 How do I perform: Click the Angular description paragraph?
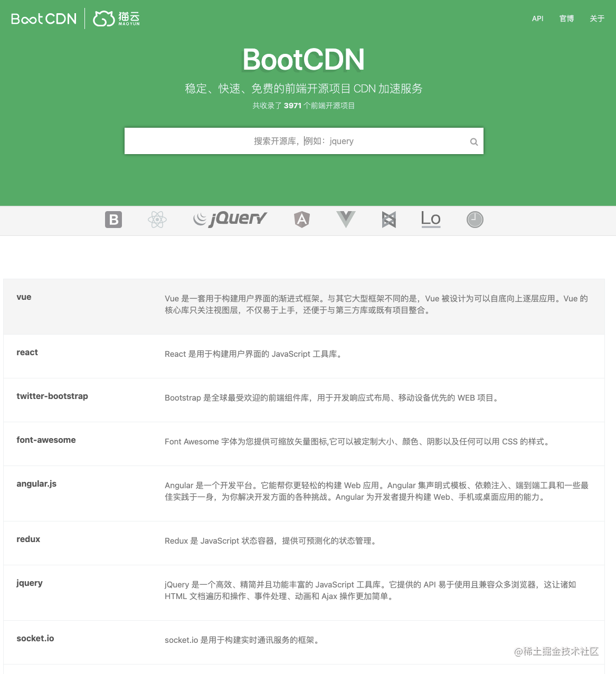tap(376, 491)
